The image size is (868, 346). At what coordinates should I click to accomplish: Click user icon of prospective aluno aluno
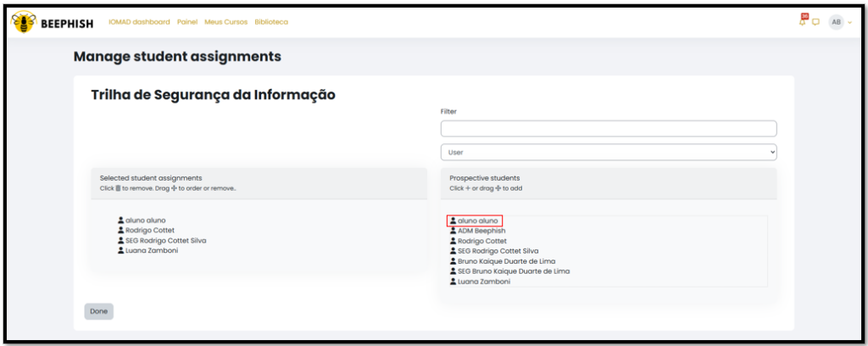pos(453,220)
